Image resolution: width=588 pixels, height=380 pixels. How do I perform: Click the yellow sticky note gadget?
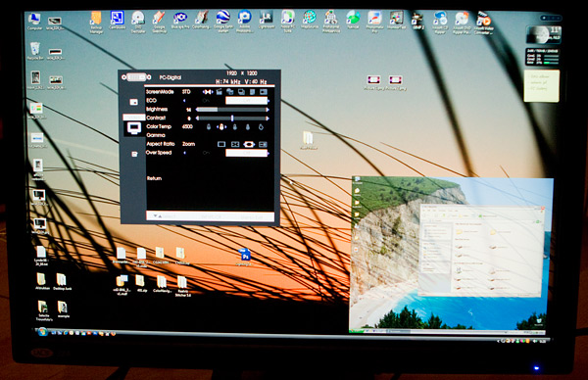coord(542,86)
